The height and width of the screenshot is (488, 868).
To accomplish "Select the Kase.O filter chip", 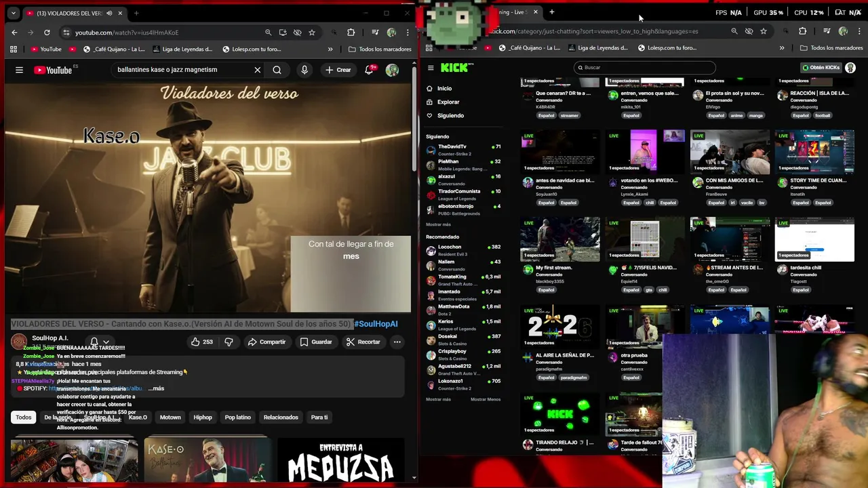I will (x=138, y=418).
